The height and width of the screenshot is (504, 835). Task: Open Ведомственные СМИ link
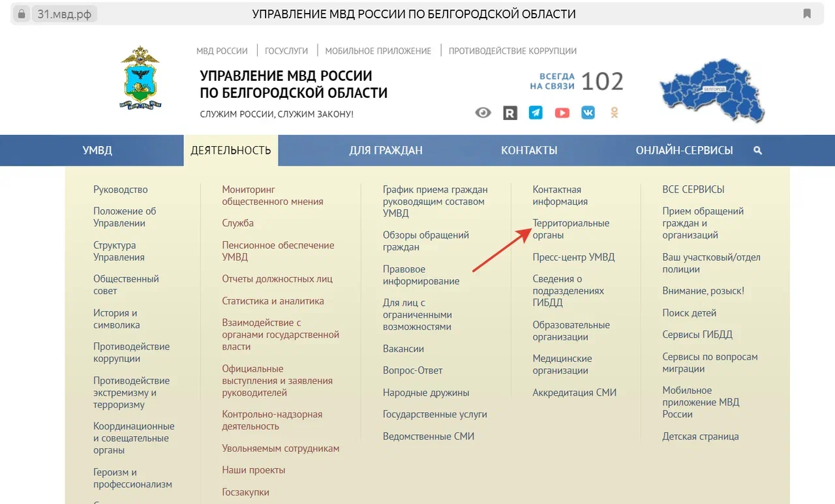(x=429, y=436)
